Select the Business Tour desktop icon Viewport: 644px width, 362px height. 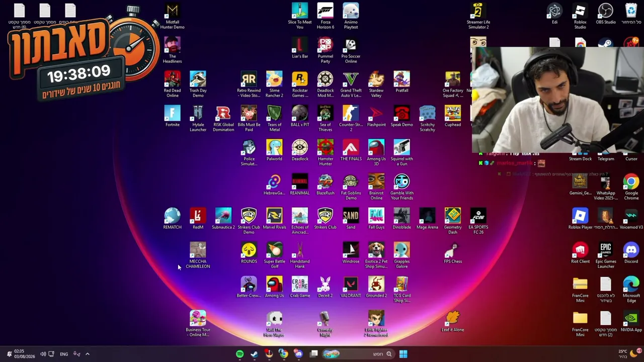pyautogui.click(x=198, y=323)
